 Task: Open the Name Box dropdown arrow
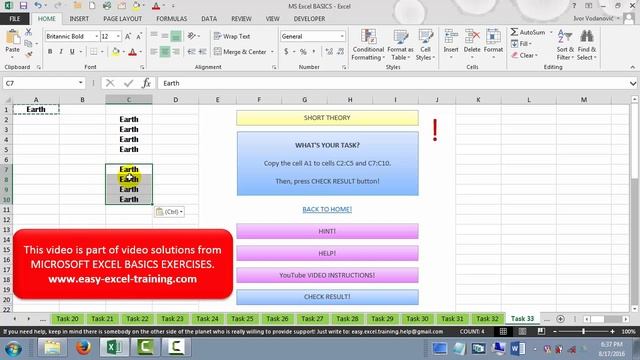coord(80,83)
